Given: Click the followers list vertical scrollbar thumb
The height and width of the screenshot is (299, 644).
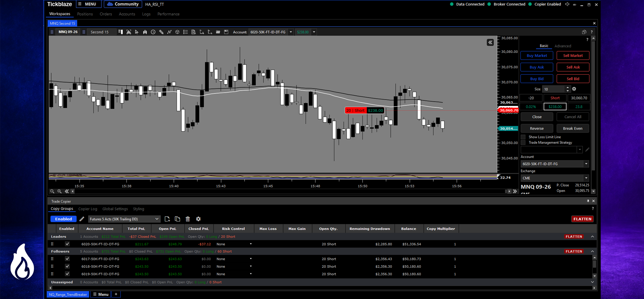Looking at the screenshot, I should pos(594,264).
